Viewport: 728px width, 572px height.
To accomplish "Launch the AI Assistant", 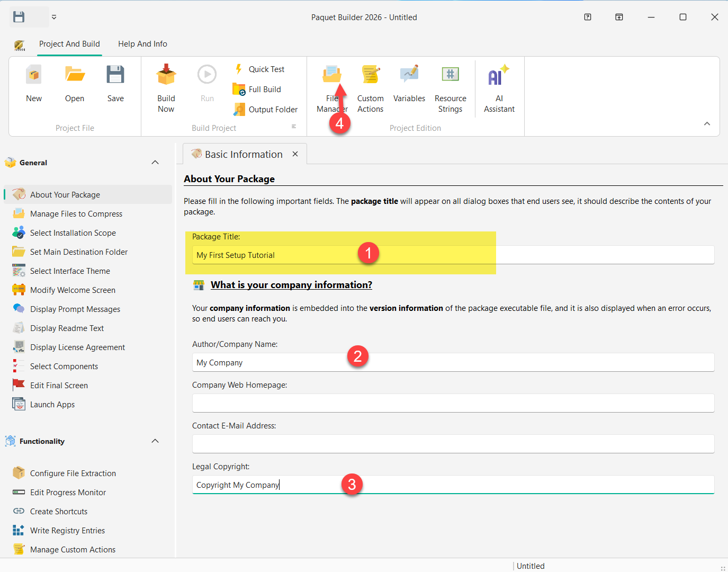I will [498, 87].
